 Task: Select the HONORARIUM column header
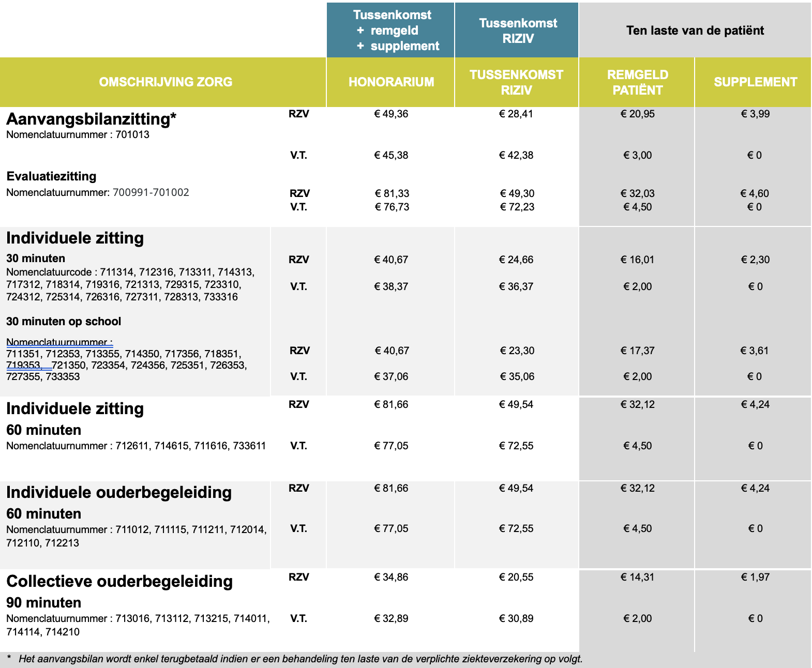[391, 82]
